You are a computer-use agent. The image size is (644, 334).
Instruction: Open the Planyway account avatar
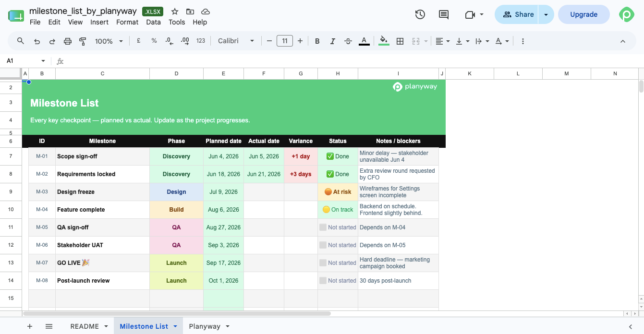[627, 14]
